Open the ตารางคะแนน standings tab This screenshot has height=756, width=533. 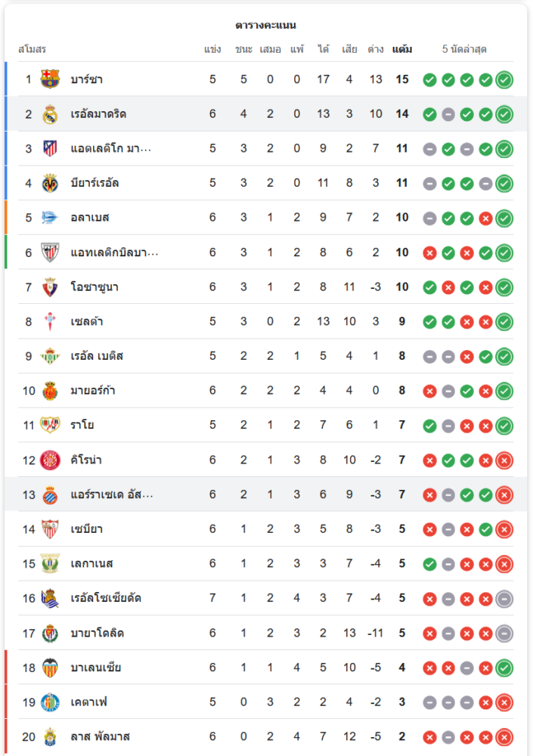(x=265, y=25)
